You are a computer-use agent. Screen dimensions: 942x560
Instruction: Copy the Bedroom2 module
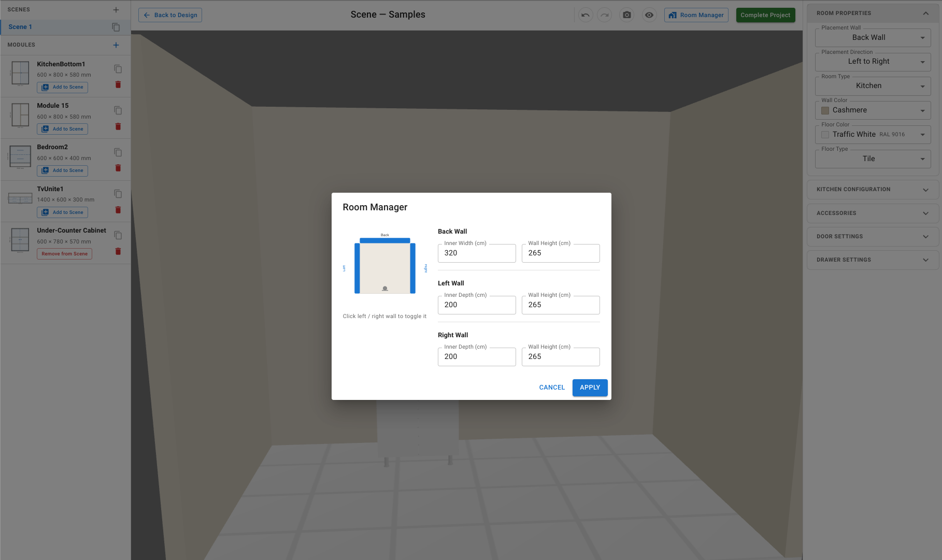[x=118, y=152]
